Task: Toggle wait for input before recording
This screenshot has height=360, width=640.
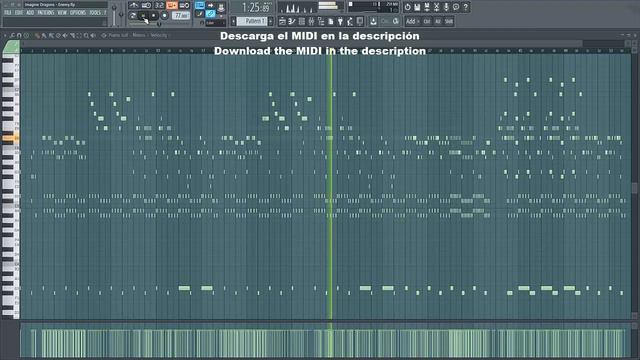Action: point(146,5)
